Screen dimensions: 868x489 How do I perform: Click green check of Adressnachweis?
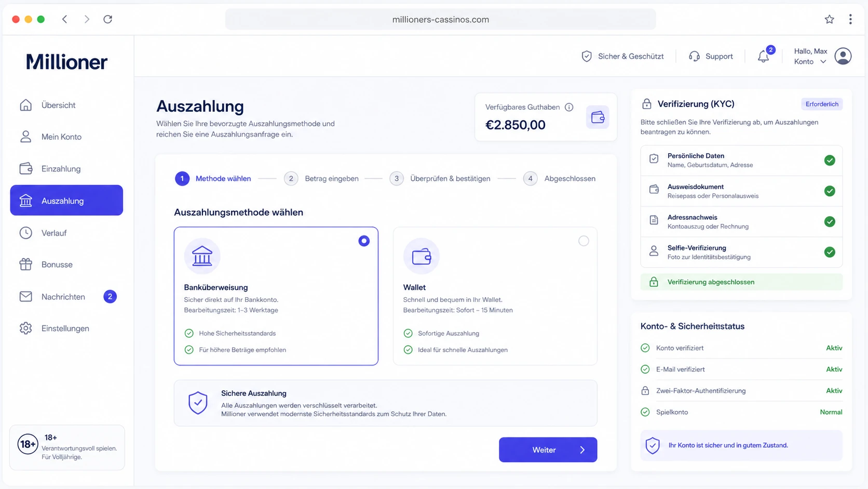coord(830,222)
